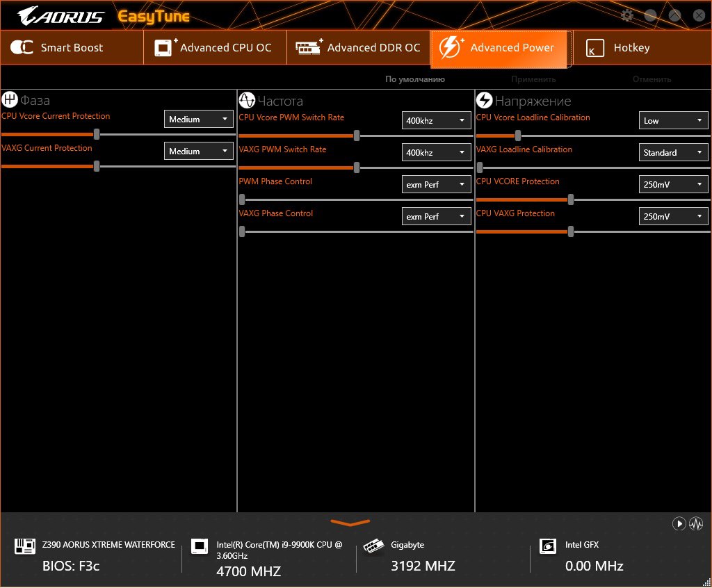Click the Напряжение lightning bolt icon
Viewport: 712px width, 588px height.
coord(485,100)
